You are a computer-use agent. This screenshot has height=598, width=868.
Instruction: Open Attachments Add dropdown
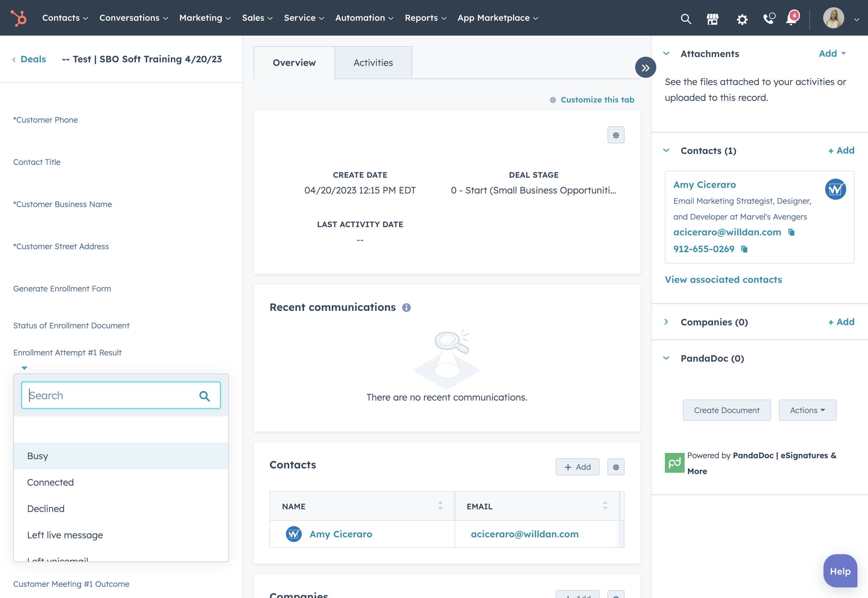pos(832,54)
